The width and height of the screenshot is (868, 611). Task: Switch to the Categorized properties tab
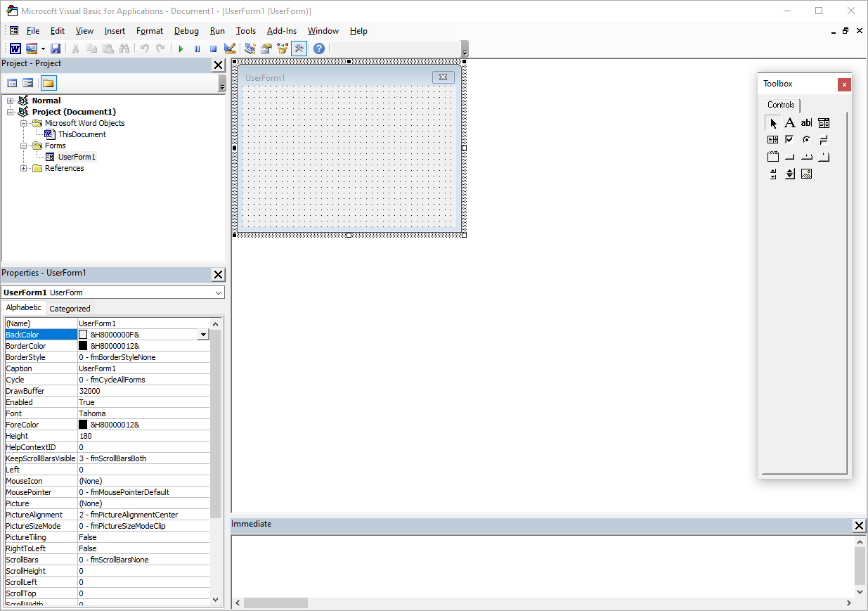pos(70,308)
